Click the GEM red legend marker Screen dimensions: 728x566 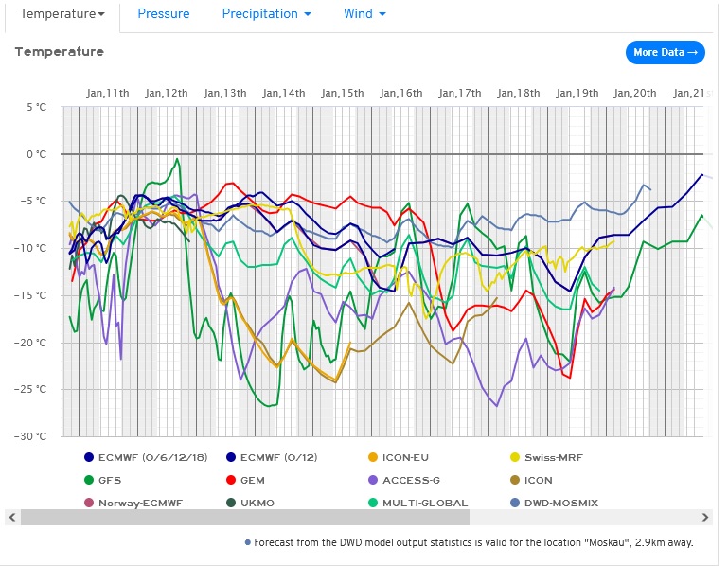[231, 480]
